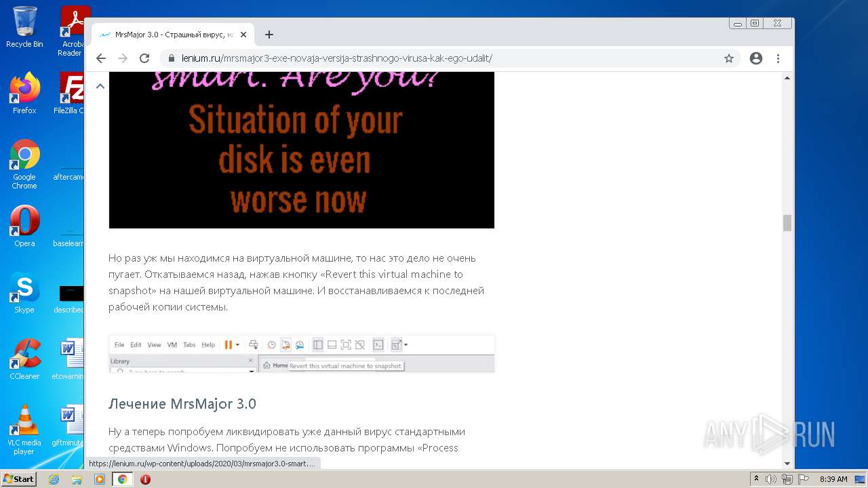Go back to the previous page
Screen dimensions: 868x488
(101, 58)
